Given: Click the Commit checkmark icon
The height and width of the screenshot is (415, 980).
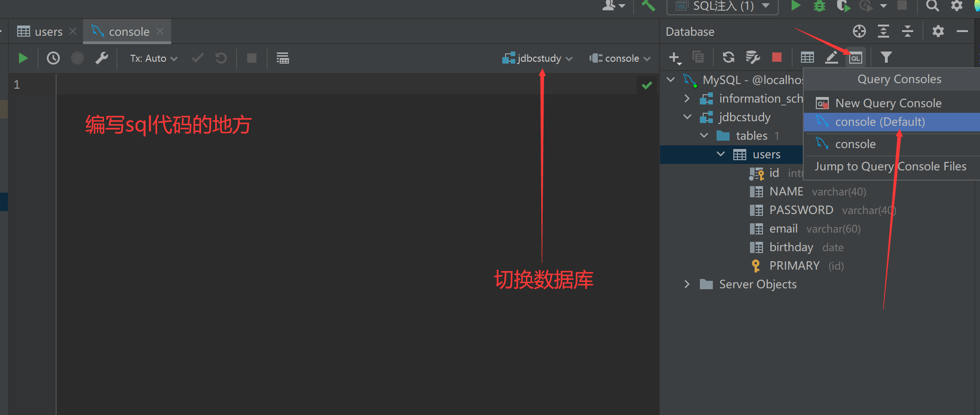Looking at the screenshot, I should point(198,58).
